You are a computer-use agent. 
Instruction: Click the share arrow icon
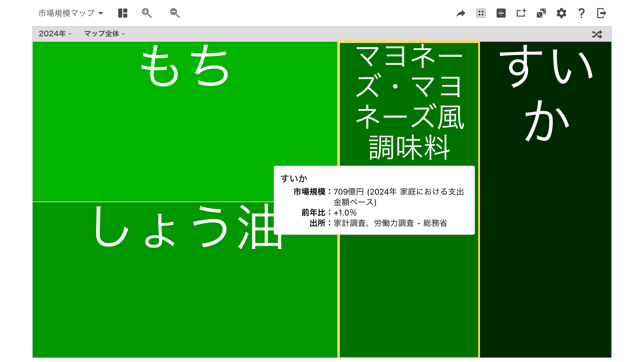coord(461,13)
